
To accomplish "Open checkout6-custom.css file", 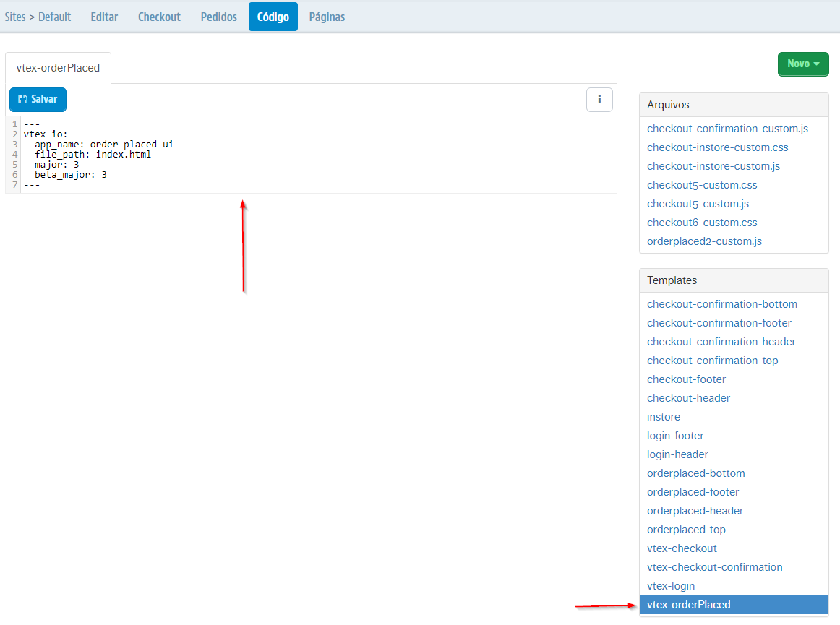I will (x=702, y=223).
